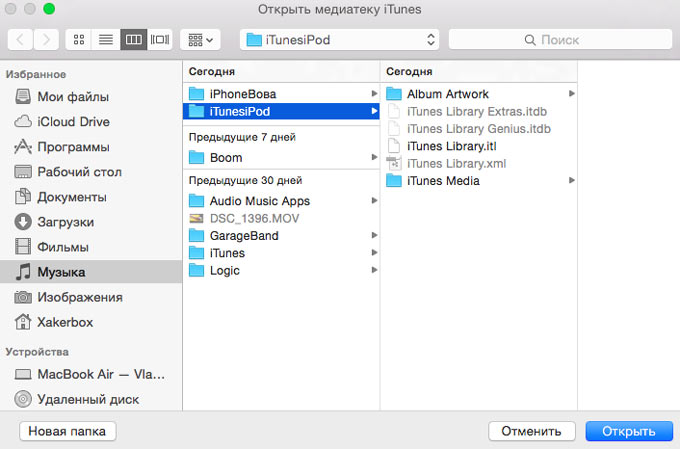Select the GarageBand folder

[281, 236]
